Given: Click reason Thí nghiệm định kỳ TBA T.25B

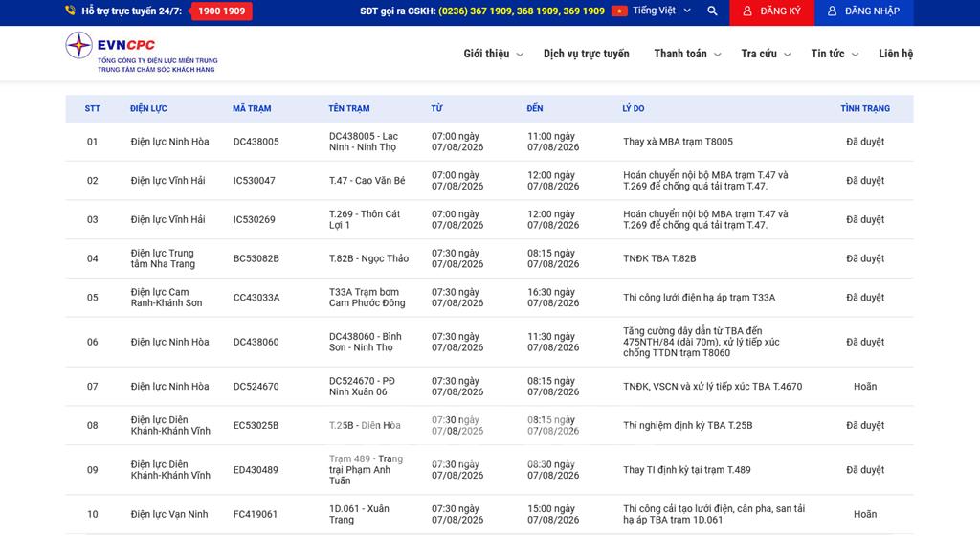Looking at the screenshot, I should pyautogui.click(x=687, y=425).
